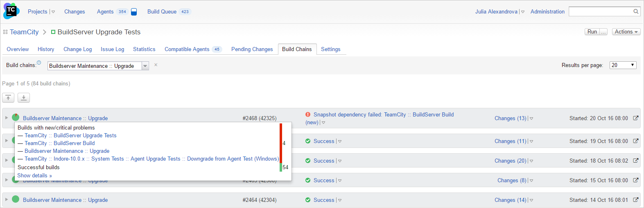Screen dimensions: 644x208
Task: Open TeamCity :: BuildServer Build popup link
Action: [x=60, y=143]
